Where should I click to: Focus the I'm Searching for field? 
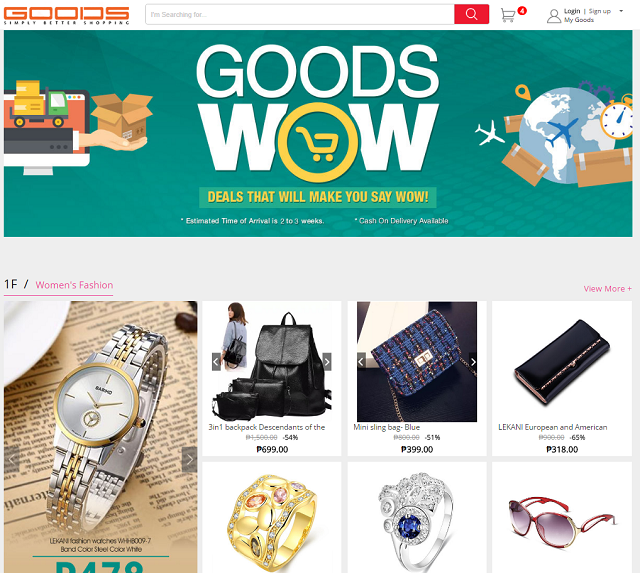[300, 14]
